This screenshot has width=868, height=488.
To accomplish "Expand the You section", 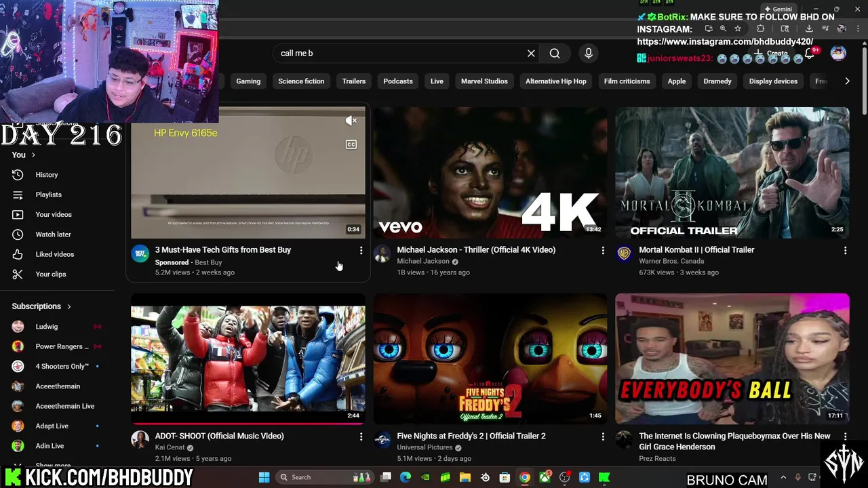I will click(24, 155).
